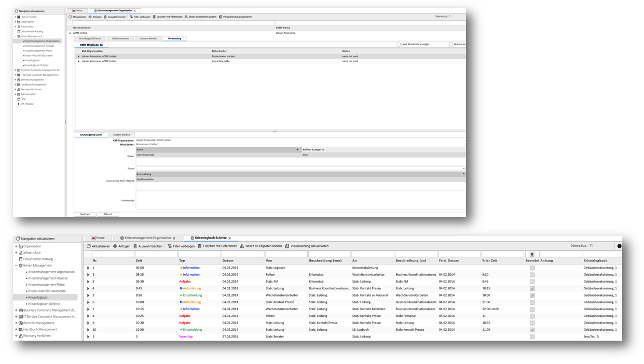Click the Home tab icon in bottom window
The image size is (644, 364).
(93, 238)
